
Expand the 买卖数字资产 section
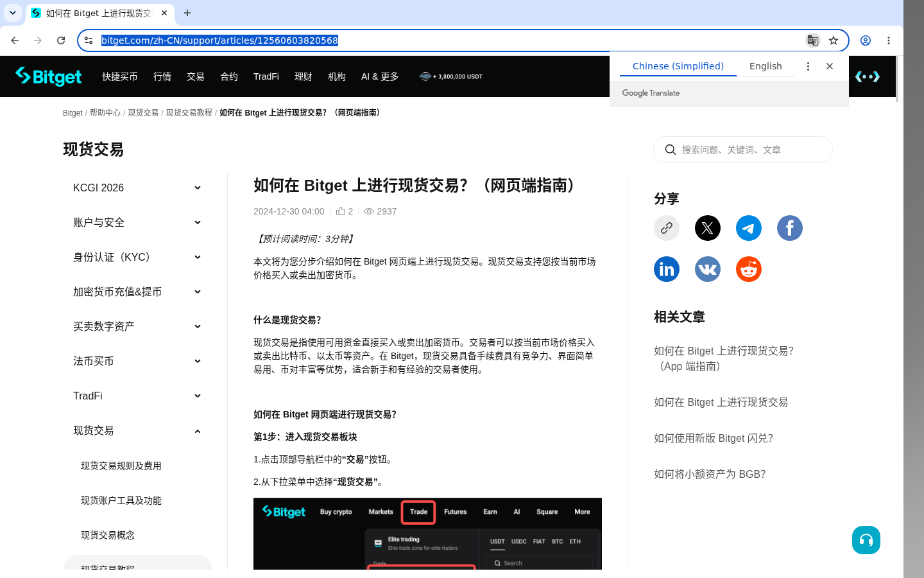137,326
